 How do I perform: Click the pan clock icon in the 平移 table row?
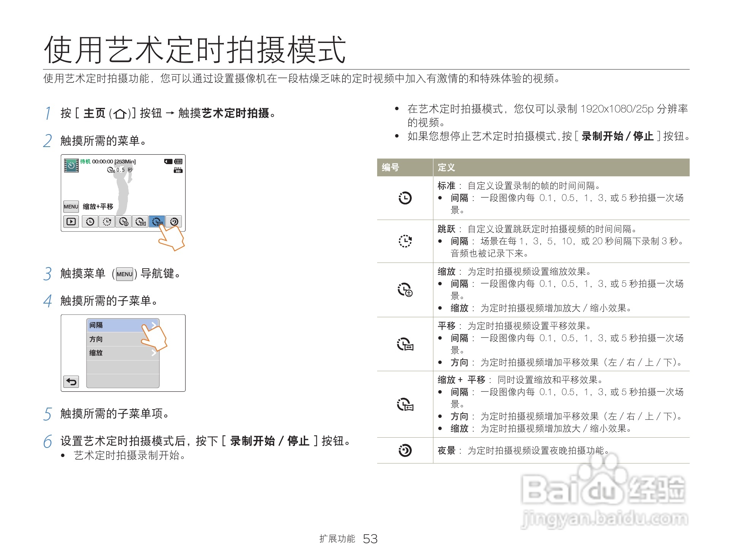405,344
